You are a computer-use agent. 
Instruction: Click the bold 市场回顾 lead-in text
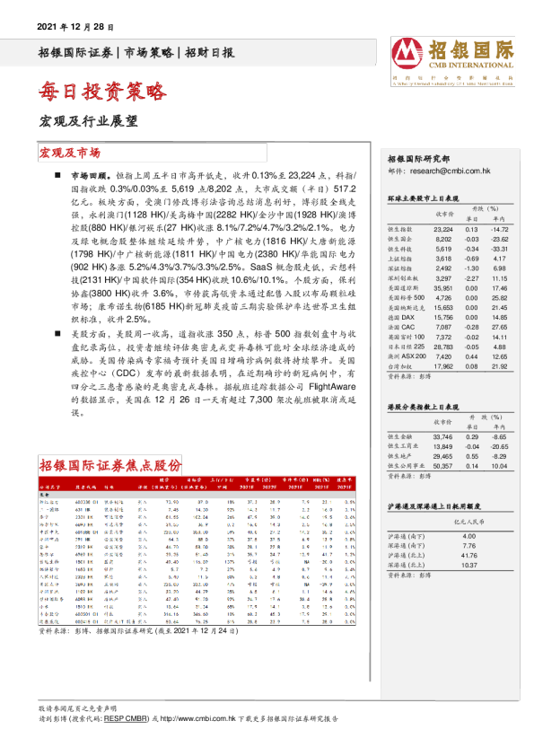pos(91,176)
